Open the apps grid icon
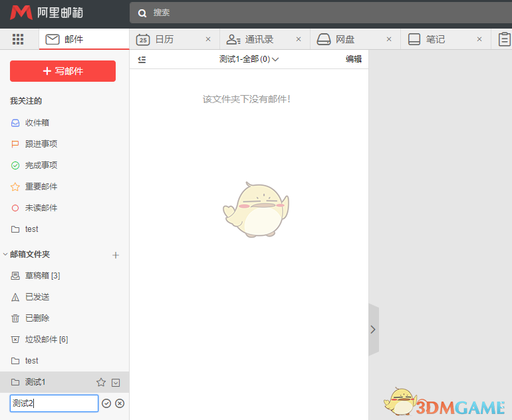The height and width of the screenshot is (420, 512). (18, 39)
